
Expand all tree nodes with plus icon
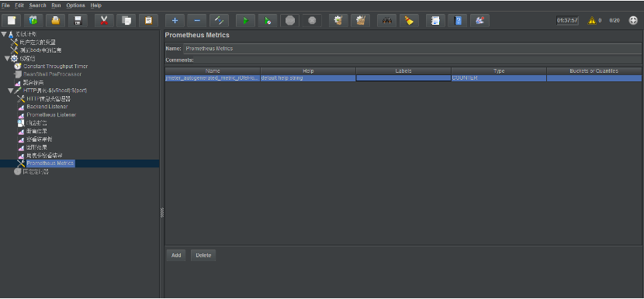pyautogui.click(x=175, y=20)
